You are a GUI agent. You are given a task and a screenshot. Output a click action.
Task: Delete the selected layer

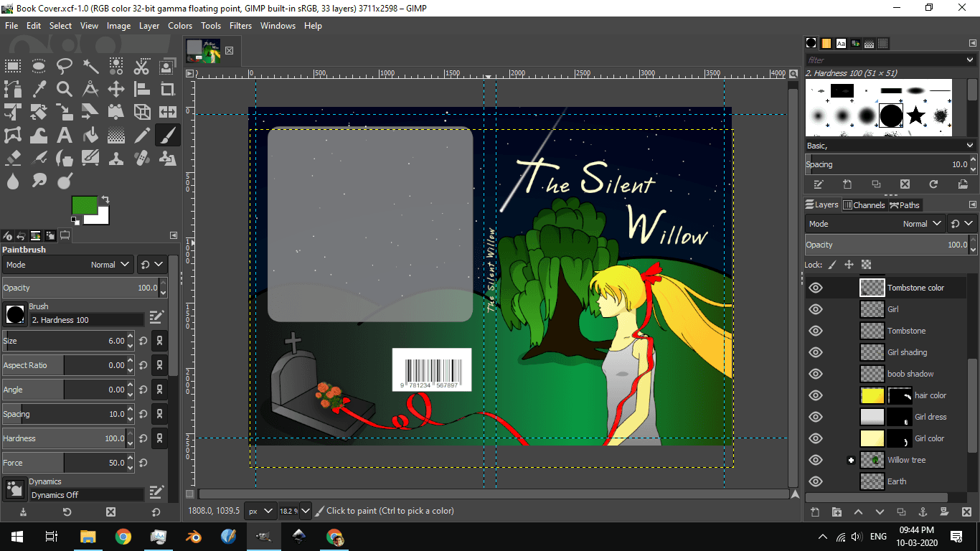967,512
